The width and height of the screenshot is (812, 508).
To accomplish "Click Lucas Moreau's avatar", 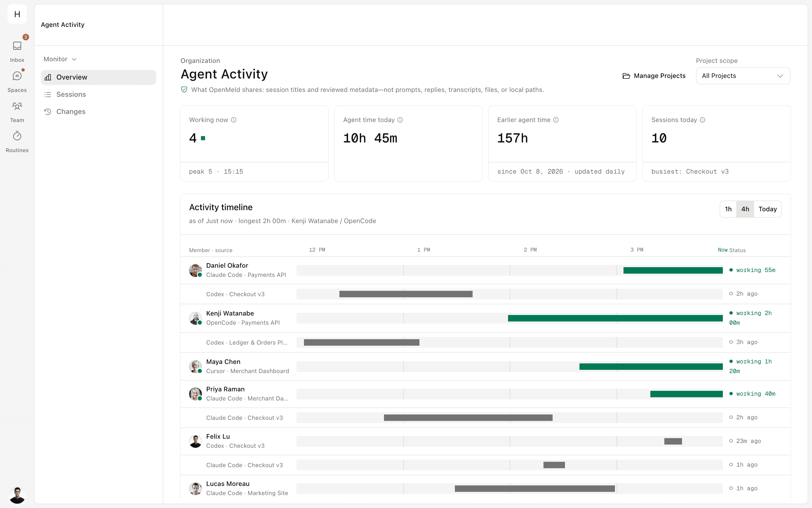I will tap(195, 489).
